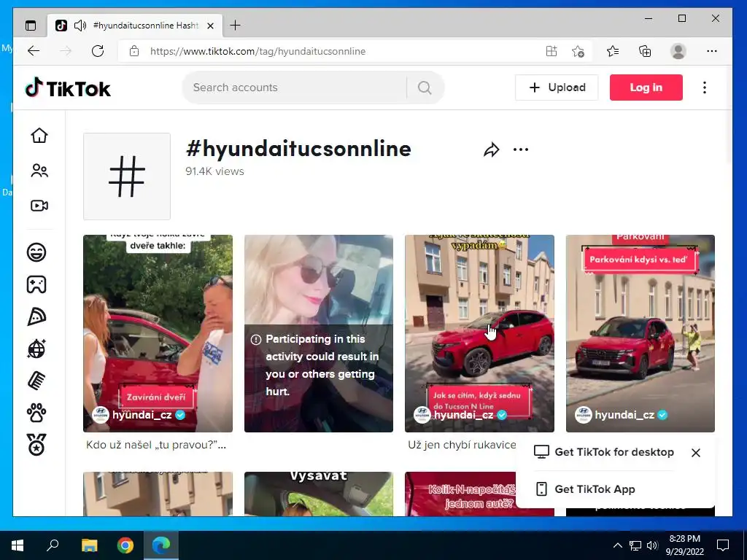Open Windows Start menu
Image resolution: width=747 pixels, height=560 pixels.
pos(18,545)
